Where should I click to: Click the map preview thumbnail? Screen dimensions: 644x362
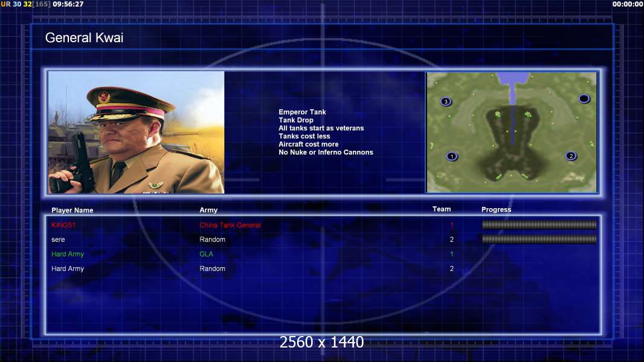click(512, 132)
